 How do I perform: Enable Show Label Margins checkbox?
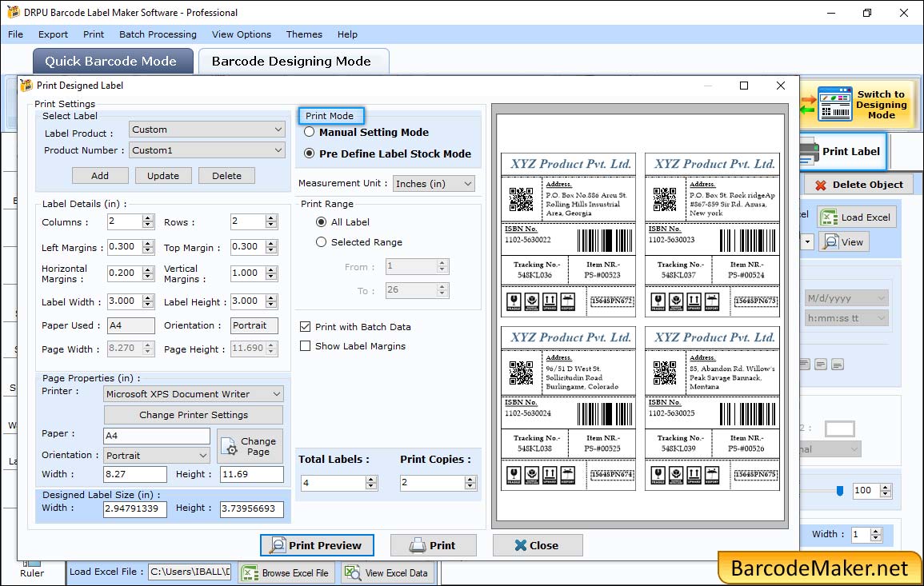pyautogui.click(x=306, y=346)
